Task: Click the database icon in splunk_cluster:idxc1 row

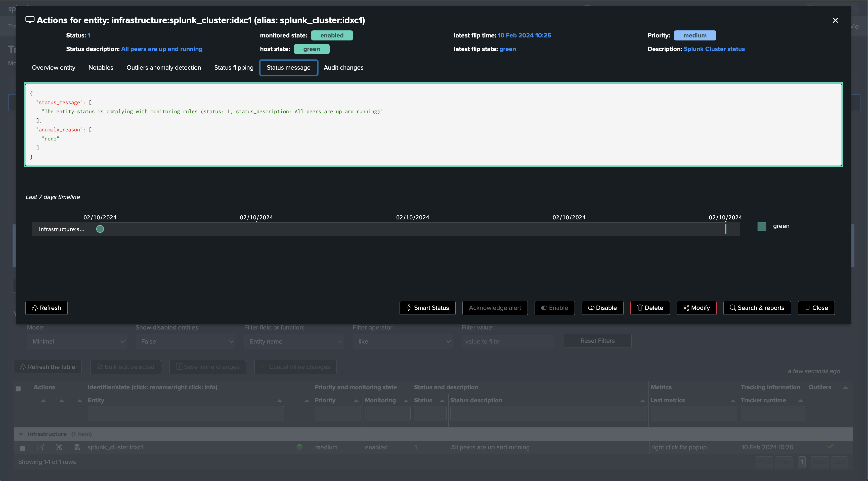Action: click(77, 447)
